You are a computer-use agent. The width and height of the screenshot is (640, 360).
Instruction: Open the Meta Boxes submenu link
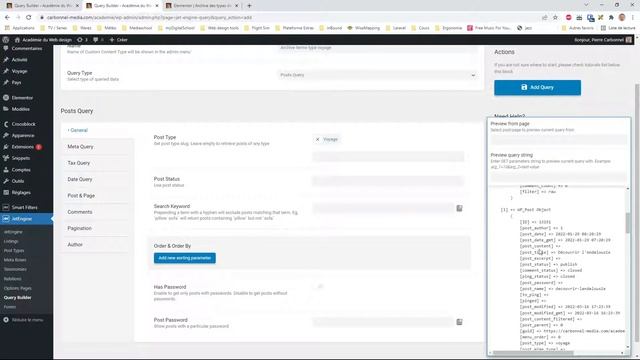[15, 260]
